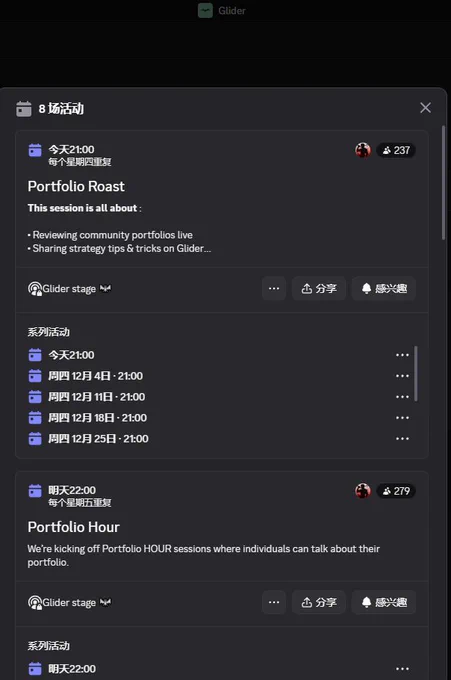The image size is (451, 680).
Task: Close the 8 events dialog
Action: pos(425,108)
